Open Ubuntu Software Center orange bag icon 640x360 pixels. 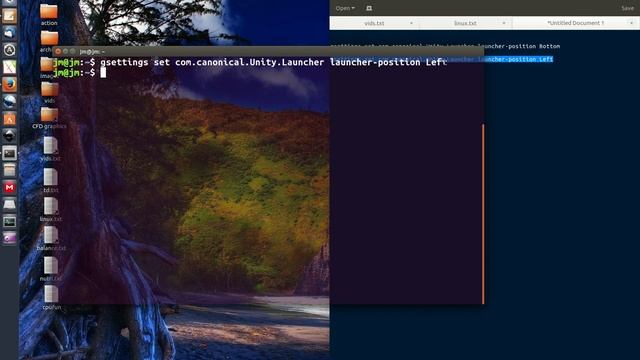[9, 119]
